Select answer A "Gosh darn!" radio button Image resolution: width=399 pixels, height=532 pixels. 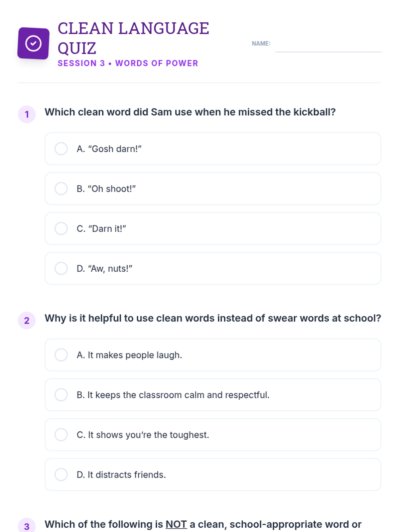(x=61, y=149)
